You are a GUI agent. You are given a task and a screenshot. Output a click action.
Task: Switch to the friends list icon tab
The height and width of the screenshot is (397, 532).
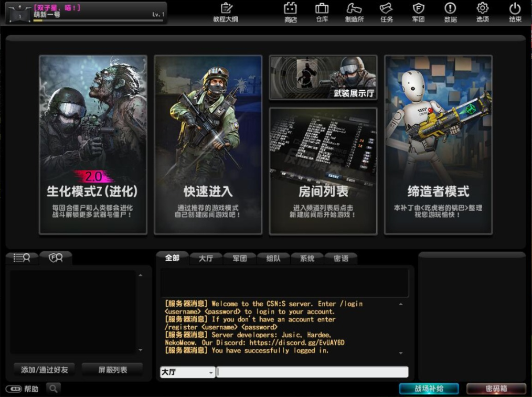[x=22, y=258]
